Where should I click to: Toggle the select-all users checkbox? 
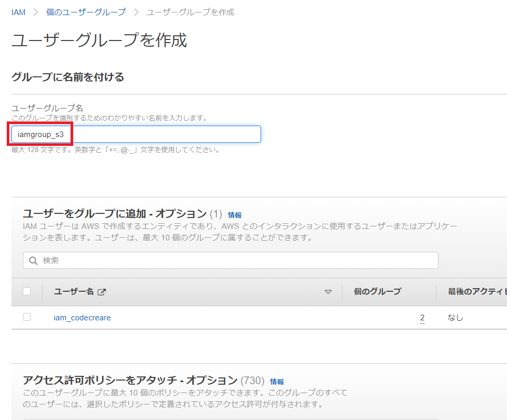click(27, 292)
